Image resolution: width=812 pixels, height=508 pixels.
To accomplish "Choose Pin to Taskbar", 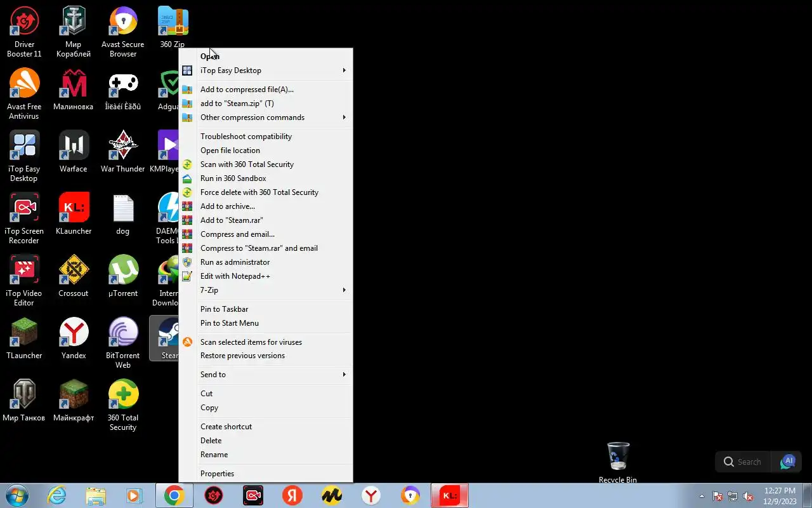I will click(266, 309).
